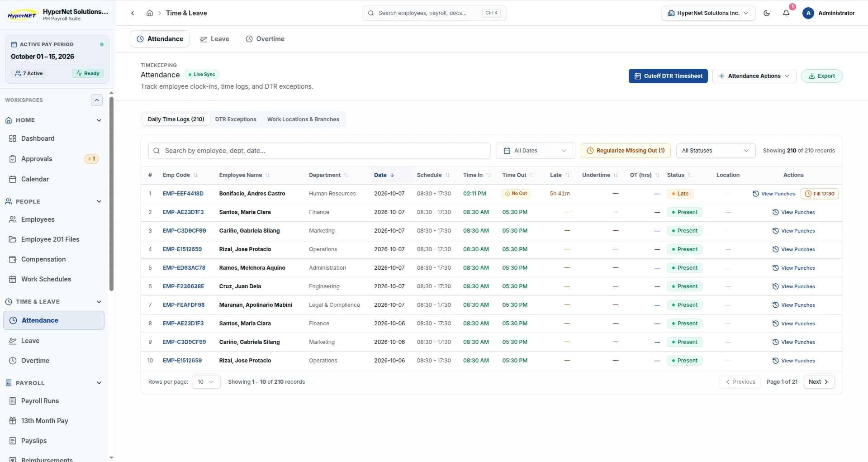Go back using the left arrow
This screenshot has height=462, width=868.
tap(133, 13)
